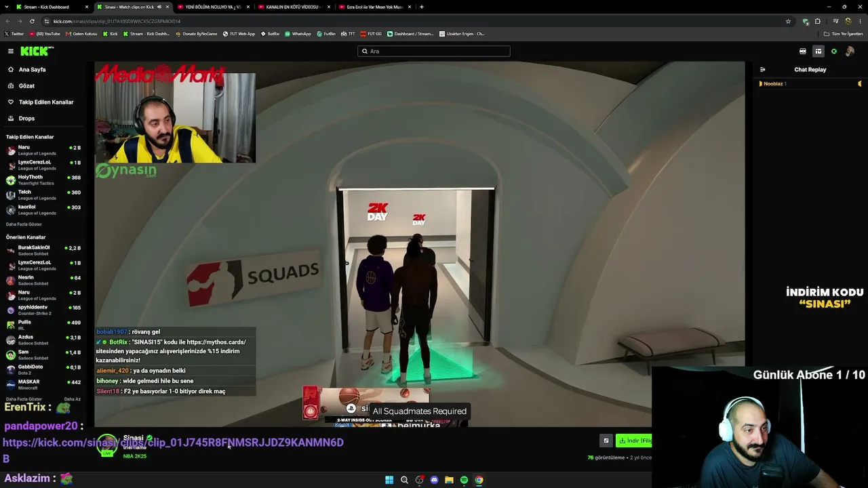868x488 pixels.
Task: Open the kaoriiol channel
Action: point(43,209)
